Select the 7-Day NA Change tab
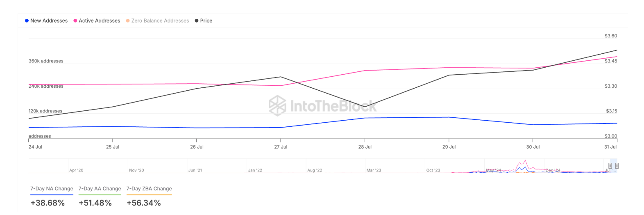This screenshot has width=644, height=215. (52, 189)
